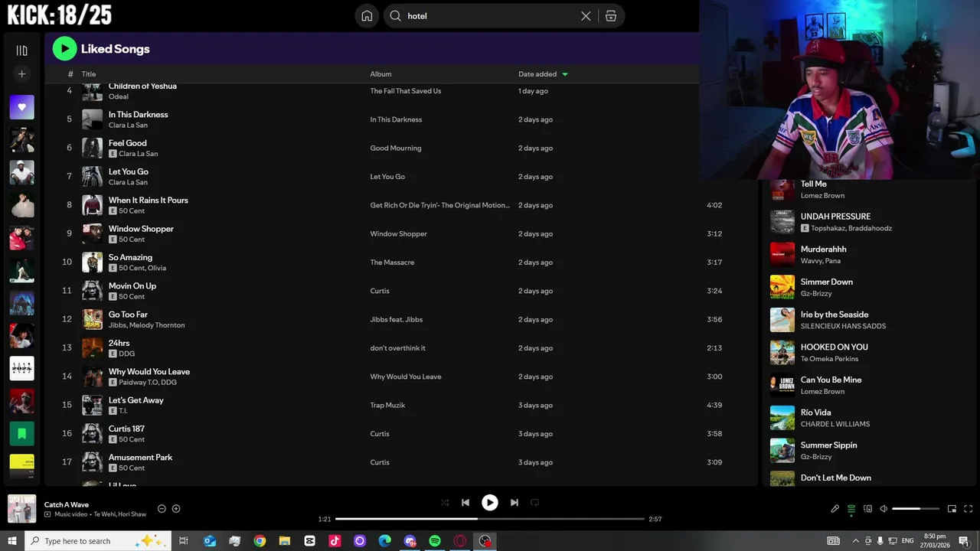Open the Windows Start menu
980x551 pixels.
11,541
